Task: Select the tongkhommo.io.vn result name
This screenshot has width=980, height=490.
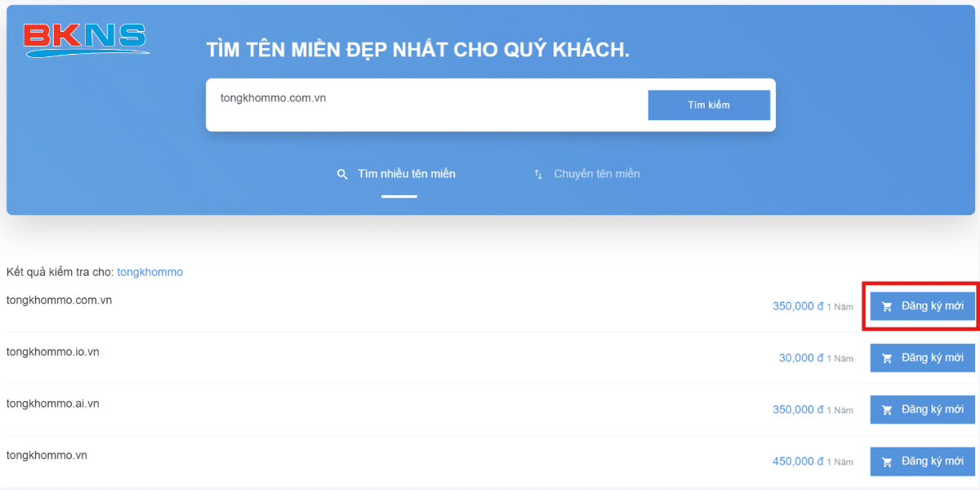Action: point(52,352)
